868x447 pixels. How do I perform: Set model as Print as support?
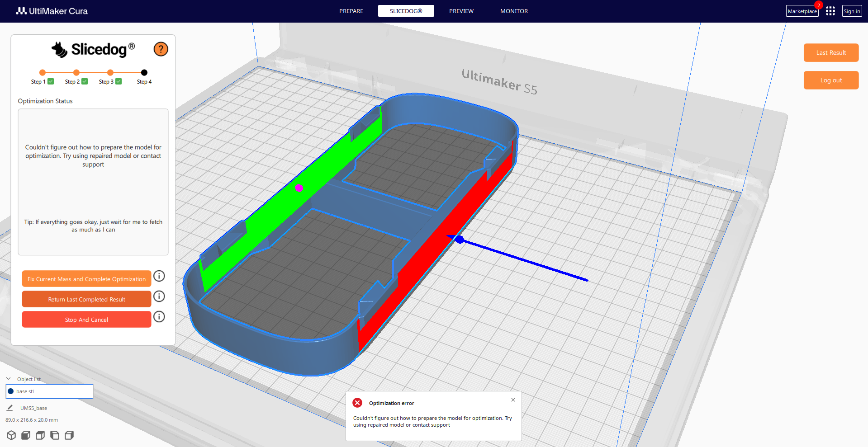click(25, 435)
